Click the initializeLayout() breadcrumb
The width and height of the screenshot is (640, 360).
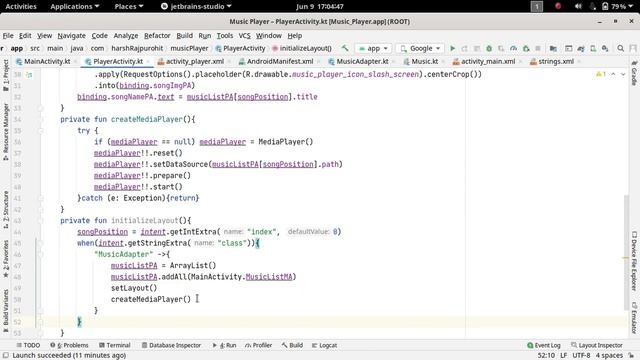pos(302,48)
